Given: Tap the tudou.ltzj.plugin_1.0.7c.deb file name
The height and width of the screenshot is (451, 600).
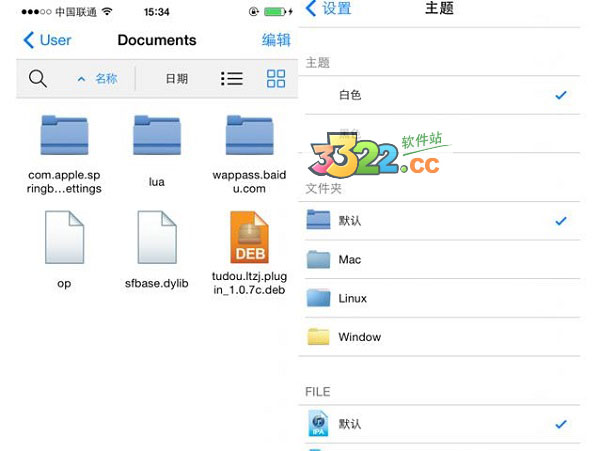Looking at the screenshot, I should [x=249, y=283].
